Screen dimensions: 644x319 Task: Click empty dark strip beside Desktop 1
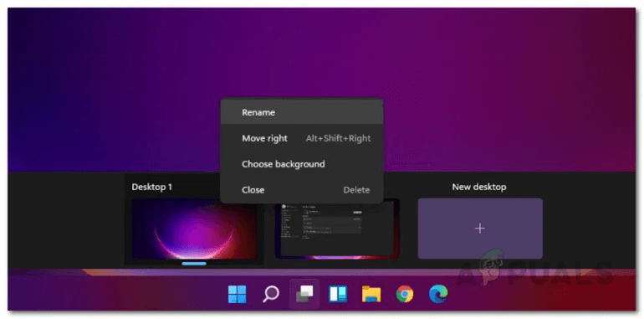tap(66, 220)
